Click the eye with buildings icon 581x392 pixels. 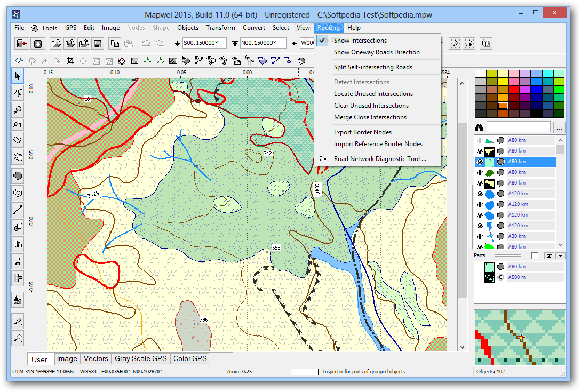236,61
